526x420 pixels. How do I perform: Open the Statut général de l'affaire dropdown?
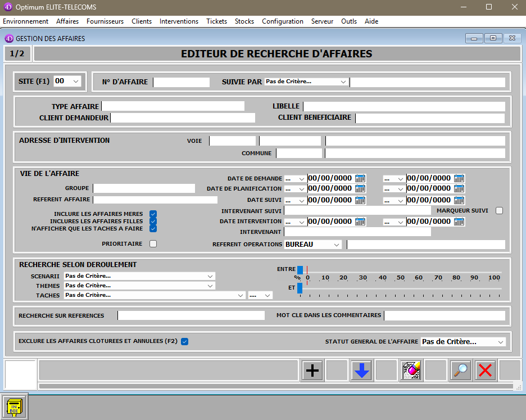463,342
